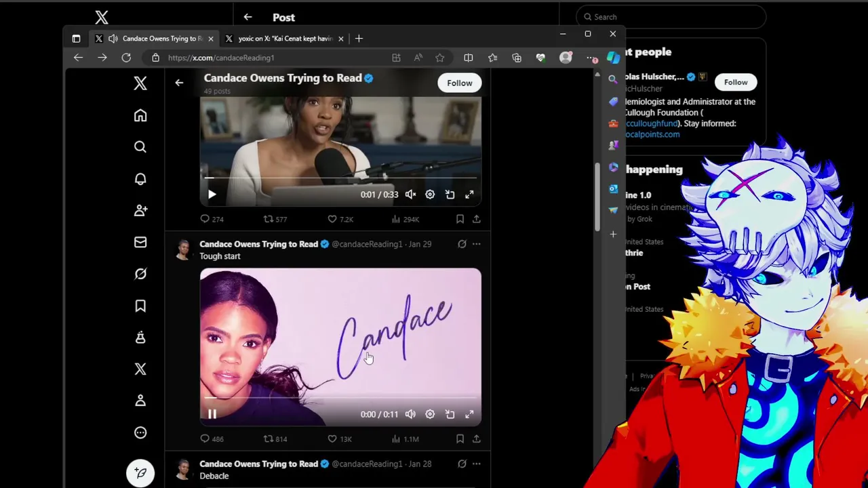Unmute the 0:33 podcast video
The height and width of the screenshot is (488, 868).
(x=410, y=195)
